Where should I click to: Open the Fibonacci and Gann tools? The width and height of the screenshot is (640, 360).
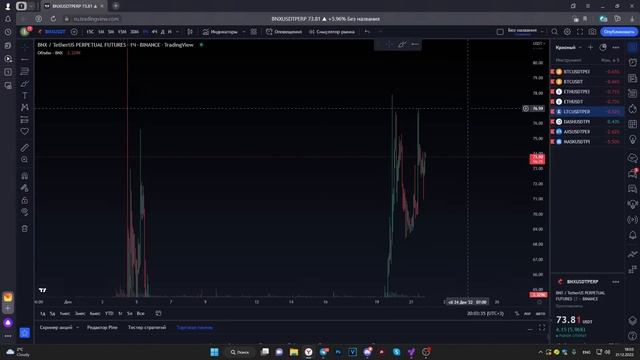pos(25,71)
